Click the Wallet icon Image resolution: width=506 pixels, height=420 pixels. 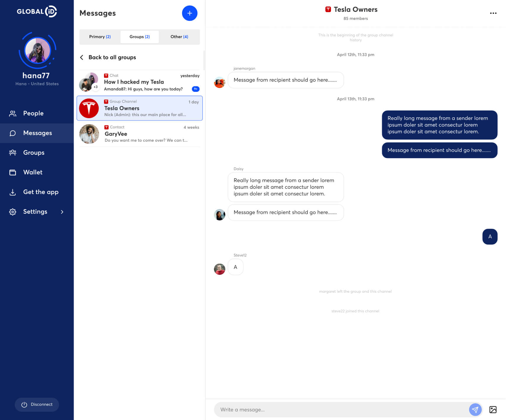[12, 172]
